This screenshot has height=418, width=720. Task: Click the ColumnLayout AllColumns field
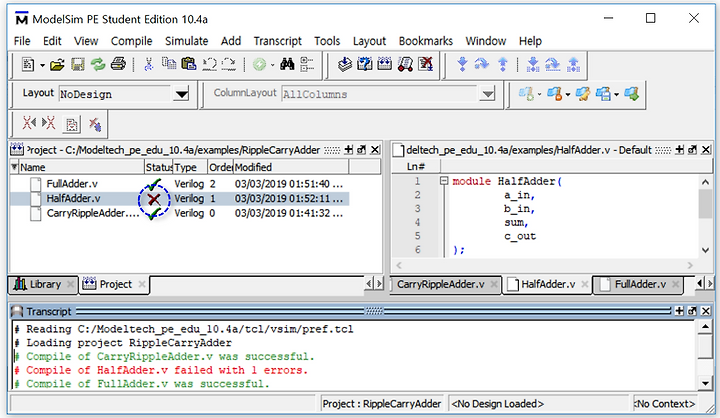pyautogui.click(x=380, y=95)
